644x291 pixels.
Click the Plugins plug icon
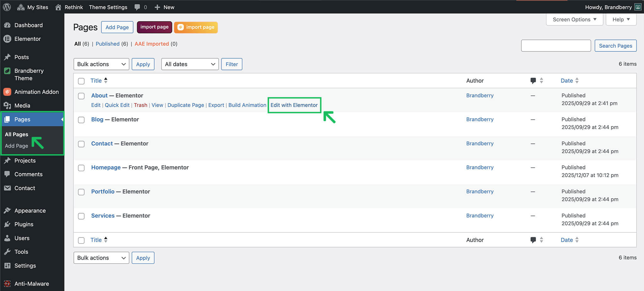click(x=7, y=225)
